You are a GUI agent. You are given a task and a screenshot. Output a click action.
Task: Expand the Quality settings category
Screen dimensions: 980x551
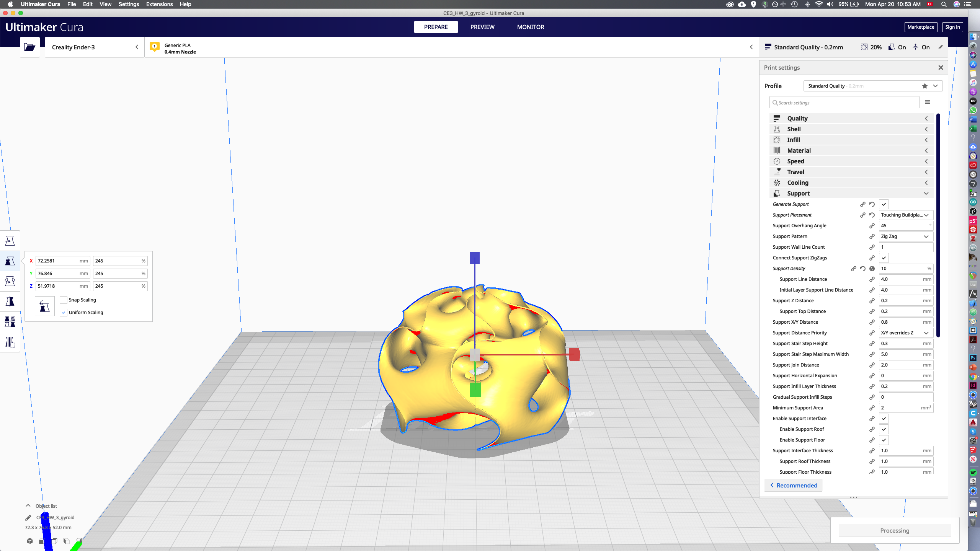[x=851, y=119]
